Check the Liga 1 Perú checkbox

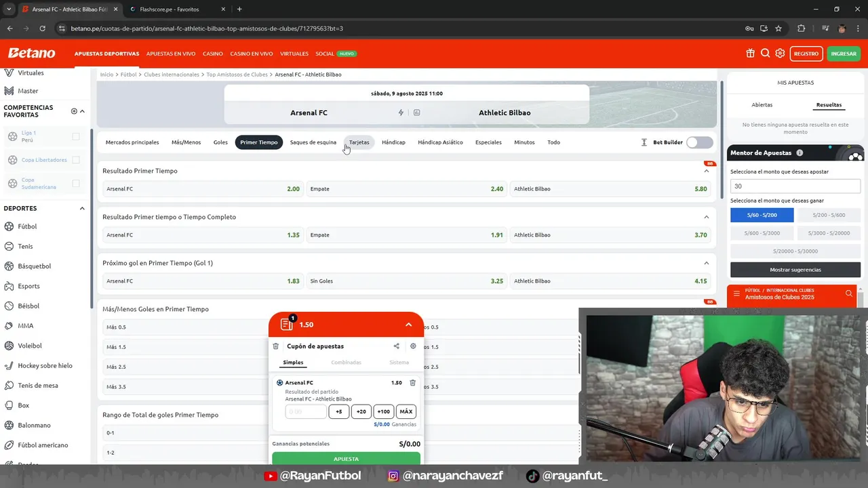[76, 136]
